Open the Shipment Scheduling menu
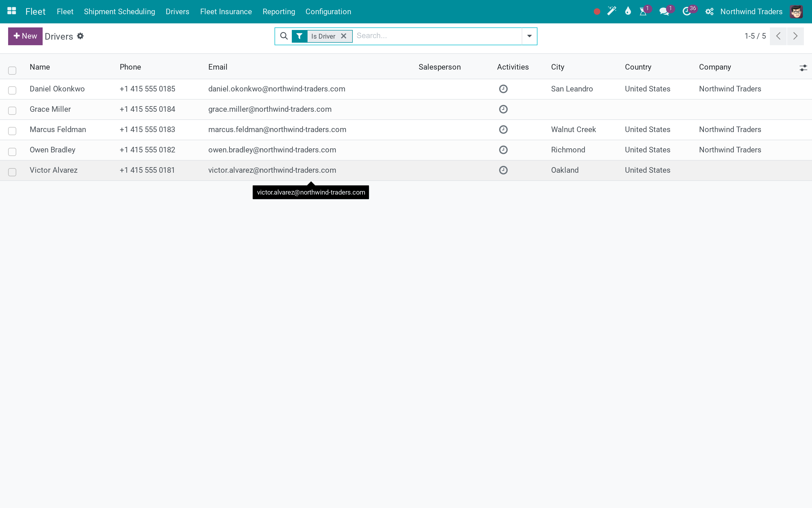The height and width of the screenshot is (508, 812). tap(120, 12)
